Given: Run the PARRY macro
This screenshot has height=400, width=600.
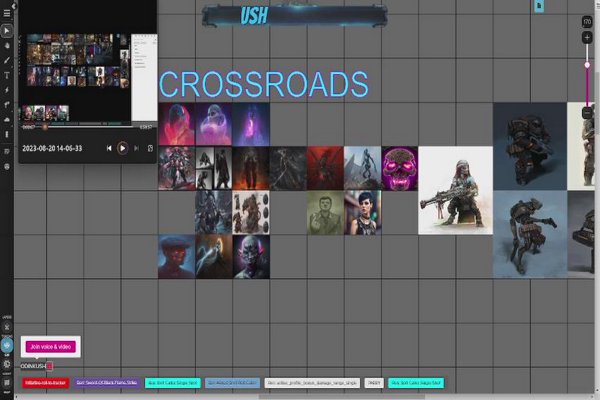Looking at the screenshot, I should pyautogui.click(x=374, y=383).
